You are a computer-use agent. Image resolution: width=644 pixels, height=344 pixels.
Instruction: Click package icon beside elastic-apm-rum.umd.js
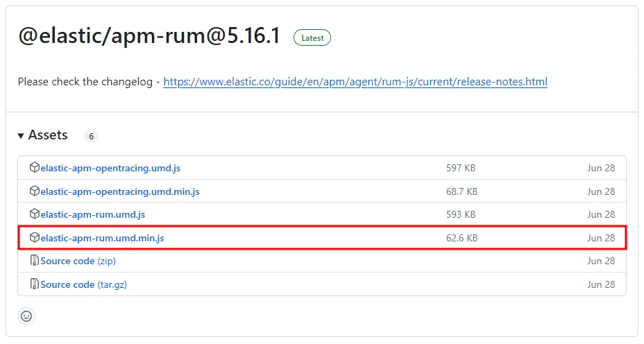35,214
